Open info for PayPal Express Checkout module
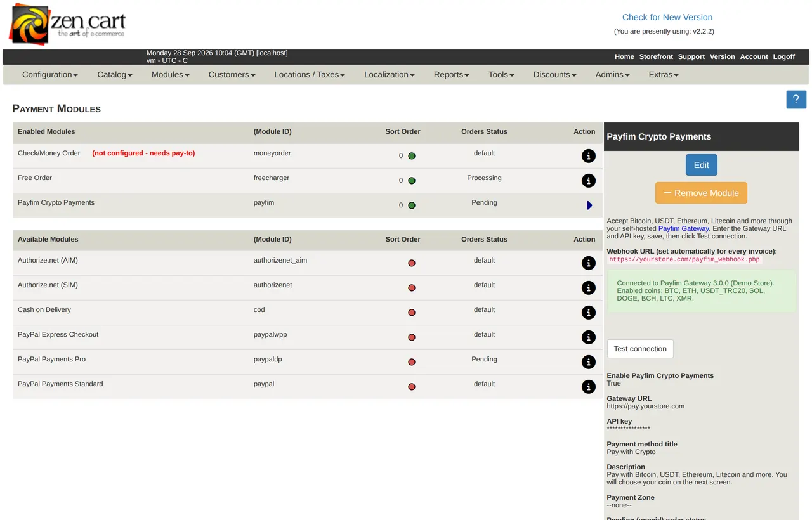Screen dimensions: 812x520 point(588,337)
